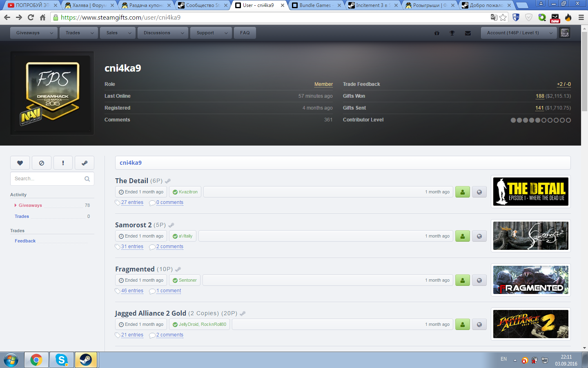Expand the Giveaways menu arrow
This screenshot has width=588, height=368.
[x=51, y=33]
